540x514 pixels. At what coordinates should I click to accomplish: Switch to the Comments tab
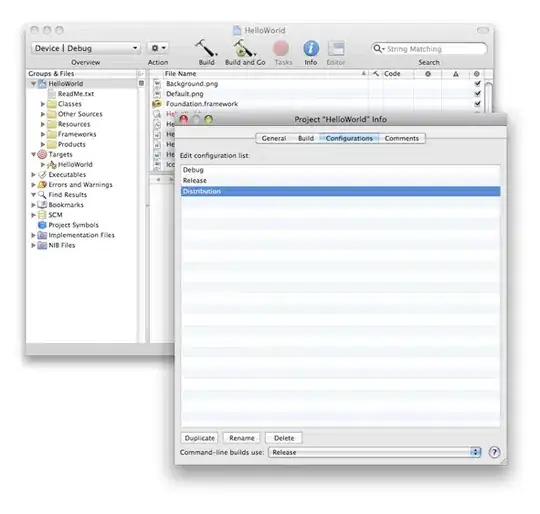point(402,138)
